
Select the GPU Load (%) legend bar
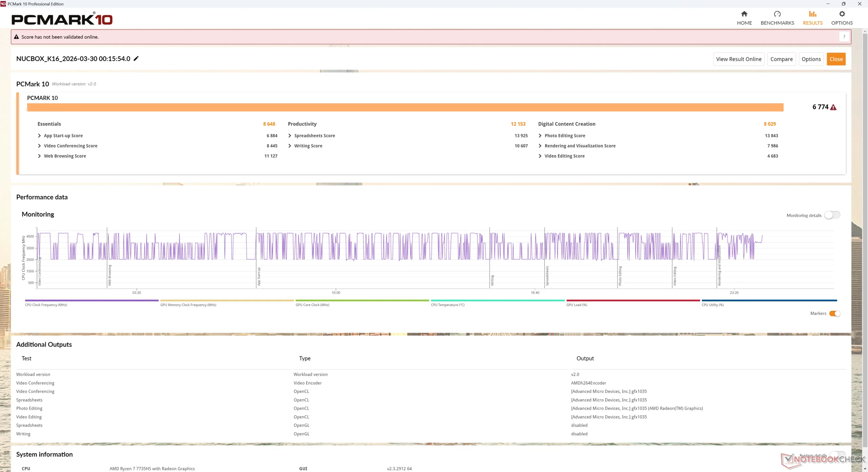pyautogui.click(x=633, y=301)
